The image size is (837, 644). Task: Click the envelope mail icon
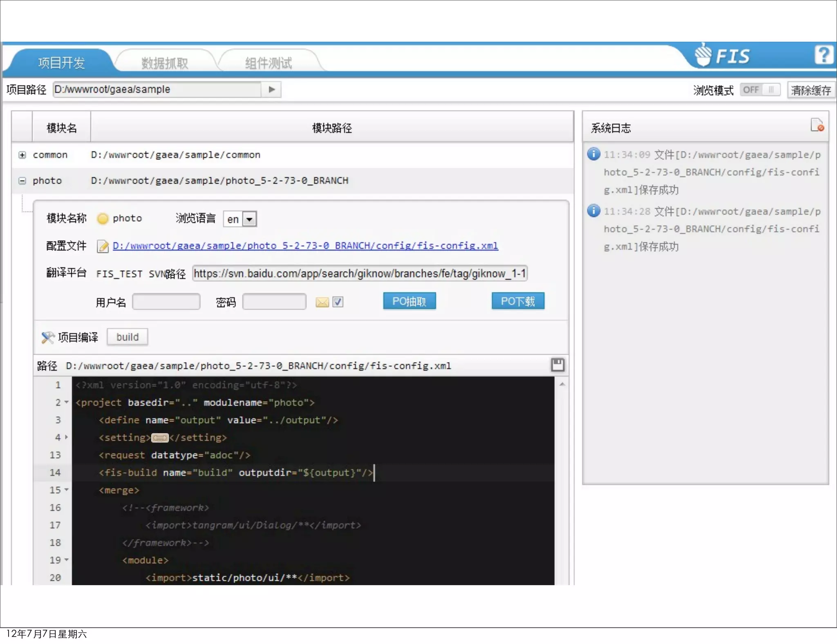point(322,302)
